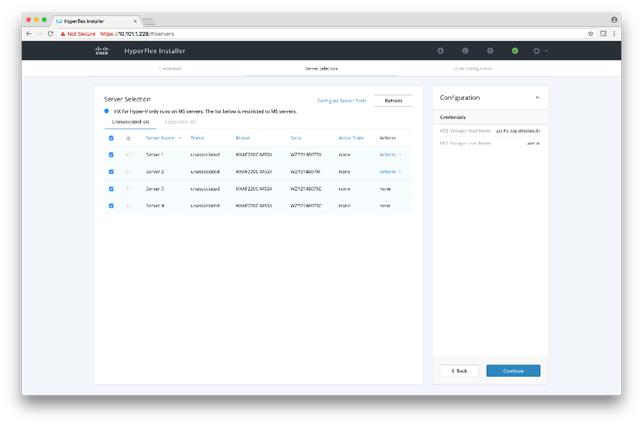Click the Credentials section header in Configuration
Viewport: 643px width, 426px height.
tap(490, 117)
